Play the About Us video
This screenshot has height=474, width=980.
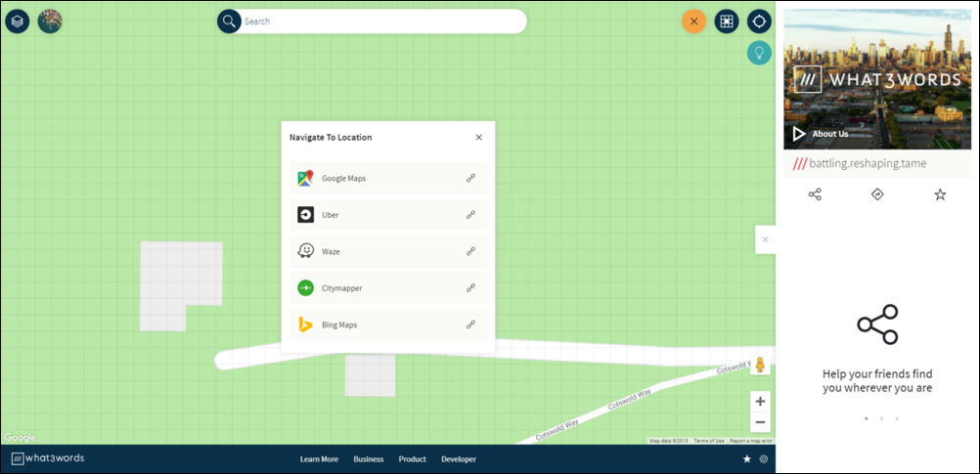(799, 134)
